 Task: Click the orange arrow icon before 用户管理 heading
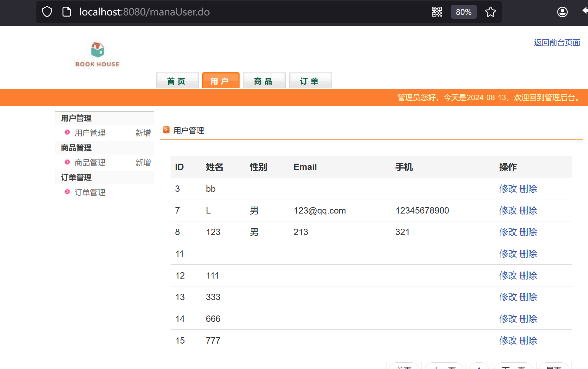click(x=166, y=130)
